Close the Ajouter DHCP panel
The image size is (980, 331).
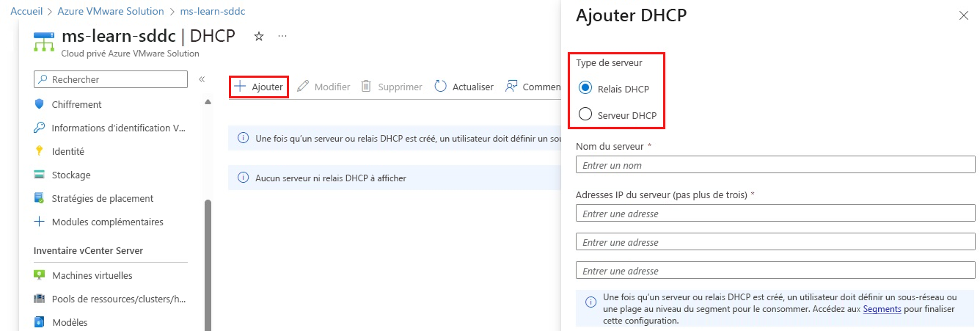pos(964,15)
